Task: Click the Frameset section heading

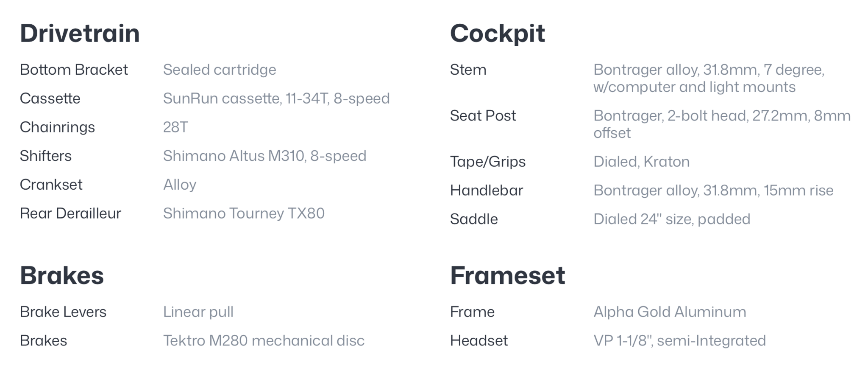Action: [507, 275]
